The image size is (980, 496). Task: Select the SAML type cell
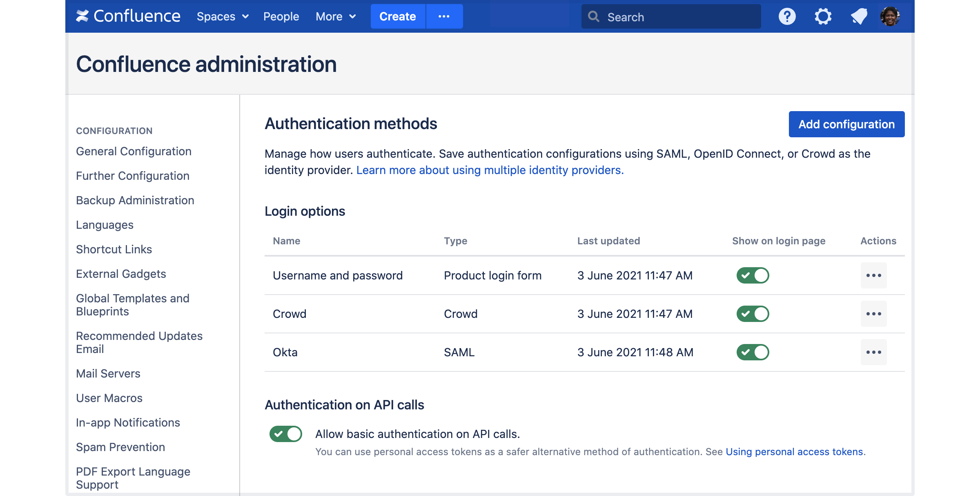[x=459, y=352]
